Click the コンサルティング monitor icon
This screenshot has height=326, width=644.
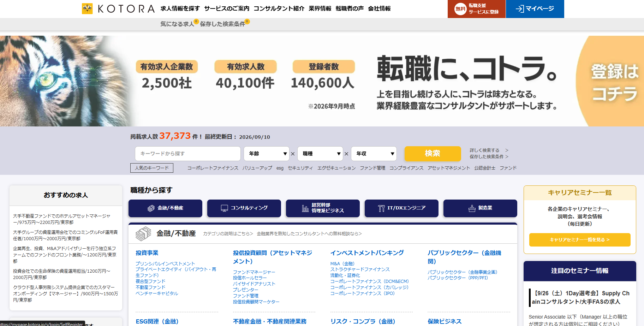pyautogui.click(x=224, y=208)
